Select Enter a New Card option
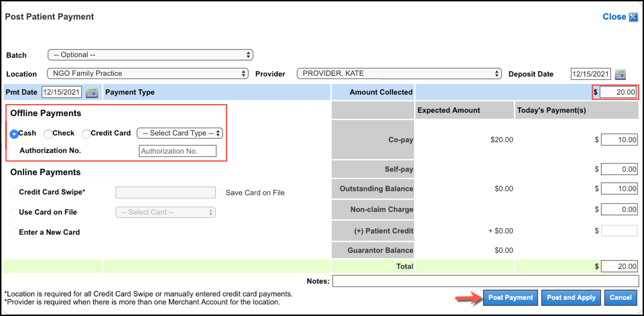The image size is (644, 316). (x=14, y=233)
